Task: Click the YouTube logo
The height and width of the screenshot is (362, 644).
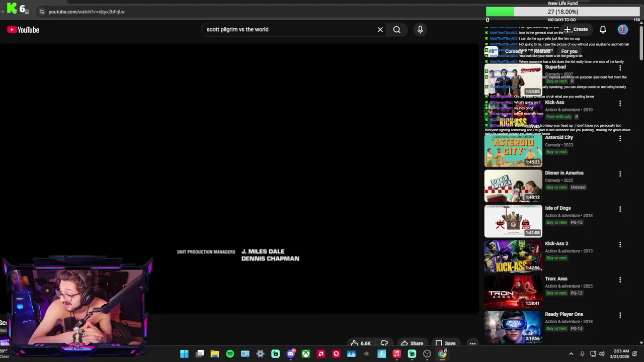Action: click(23, 30)
